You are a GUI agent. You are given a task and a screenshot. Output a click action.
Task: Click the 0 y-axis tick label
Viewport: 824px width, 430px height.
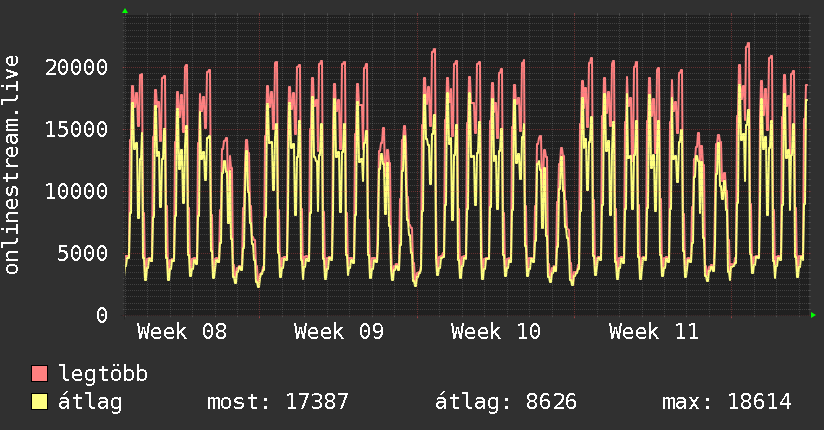(102, 315)
